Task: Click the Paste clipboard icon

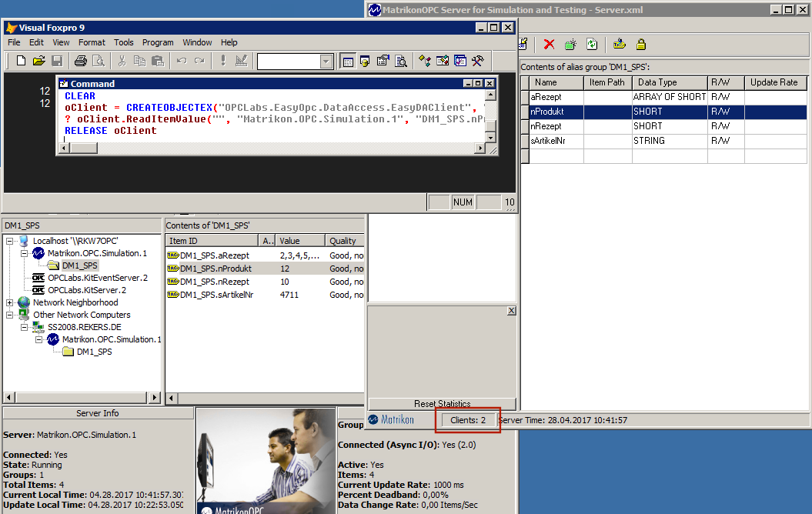Action: pos(158,61)
